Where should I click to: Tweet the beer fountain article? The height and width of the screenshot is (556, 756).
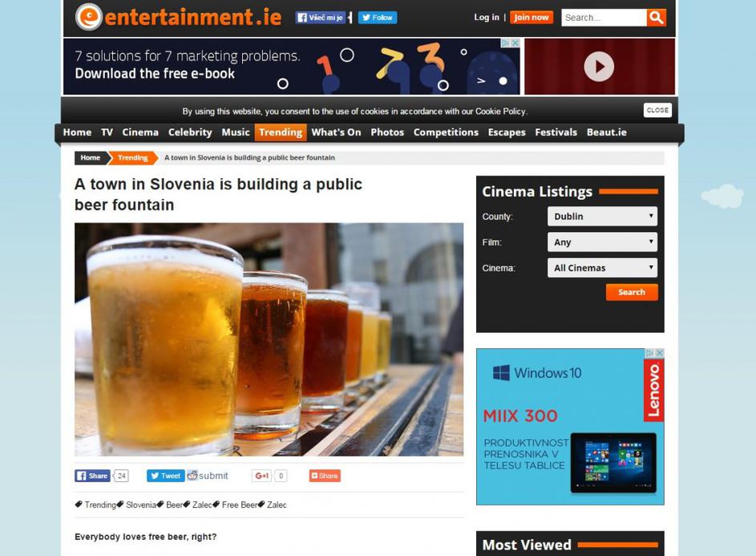pyautogui.click(x=165, y=476)
